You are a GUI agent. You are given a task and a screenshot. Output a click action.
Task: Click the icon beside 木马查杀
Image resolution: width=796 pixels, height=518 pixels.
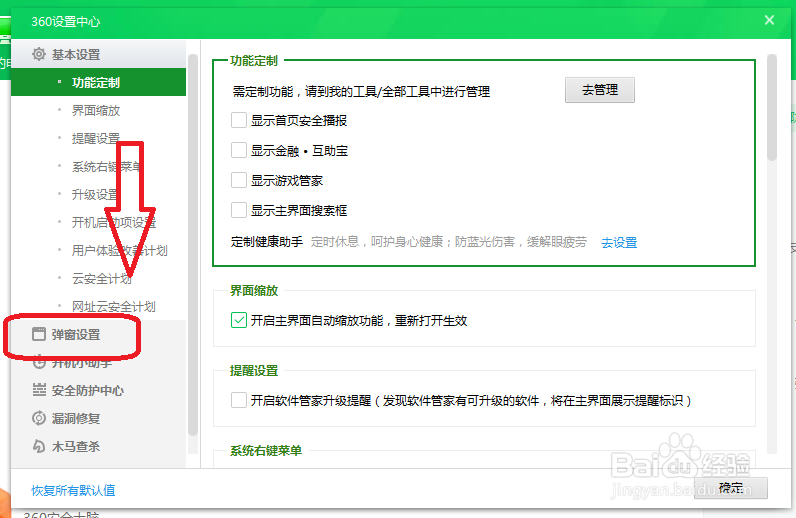[x=39, y=446]
